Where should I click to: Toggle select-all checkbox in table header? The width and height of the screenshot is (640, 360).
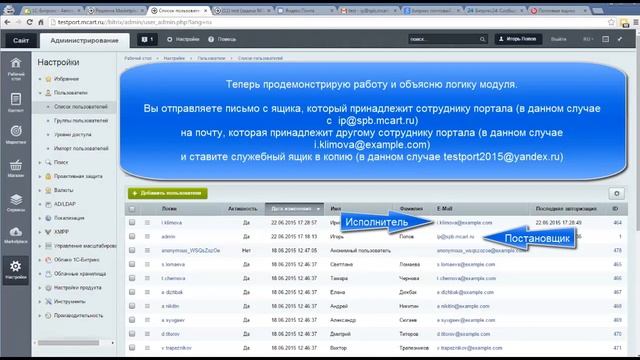132,209
